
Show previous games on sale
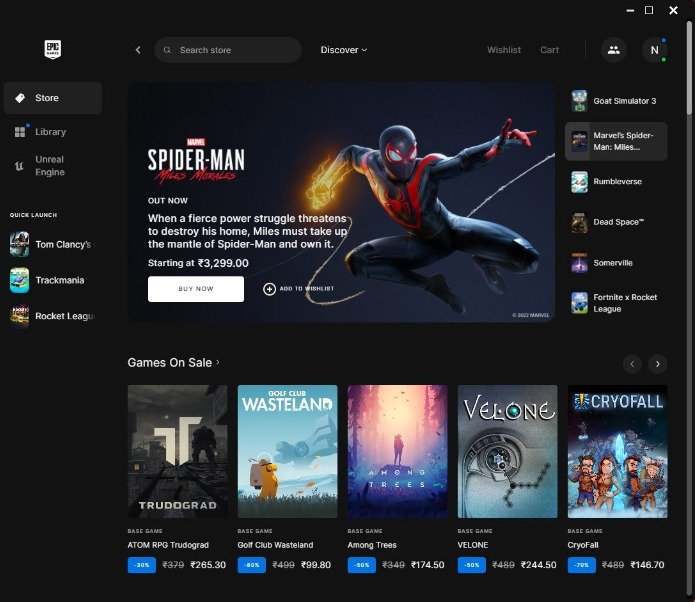(x=632, y=364)
